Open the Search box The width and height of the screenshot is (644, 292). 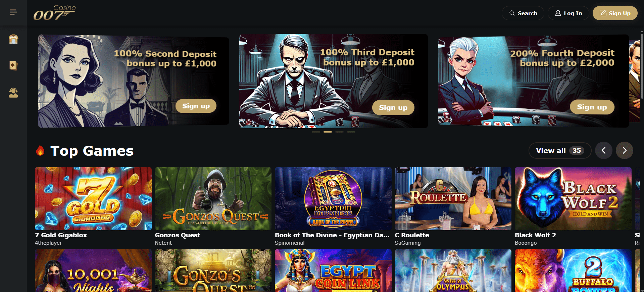pos(523,13)
